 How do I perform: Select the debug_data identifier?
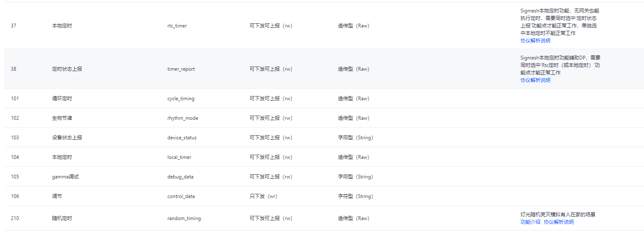(x=180, y=177)
